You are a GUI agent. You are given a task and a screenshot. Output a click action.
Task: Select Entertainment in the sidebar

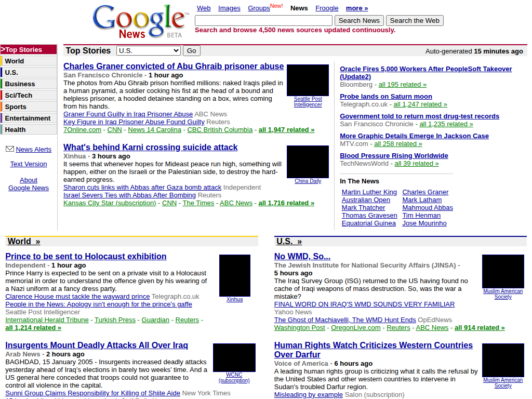[29, 118]
